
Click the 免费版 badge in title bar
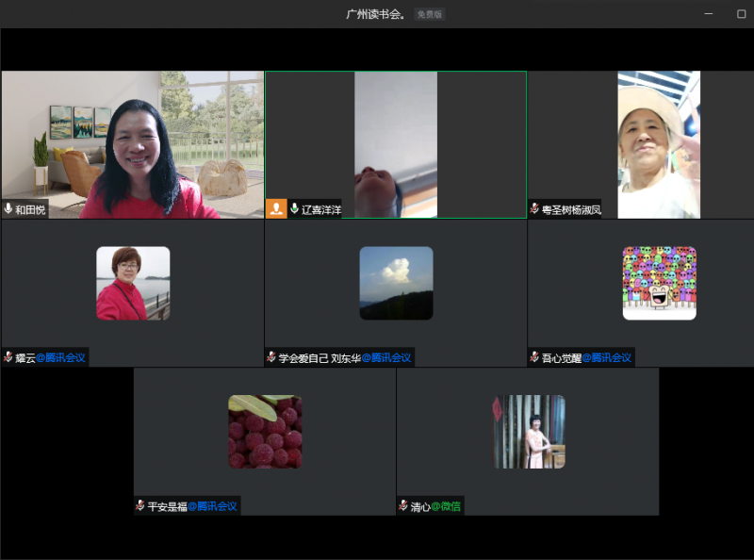430,14
